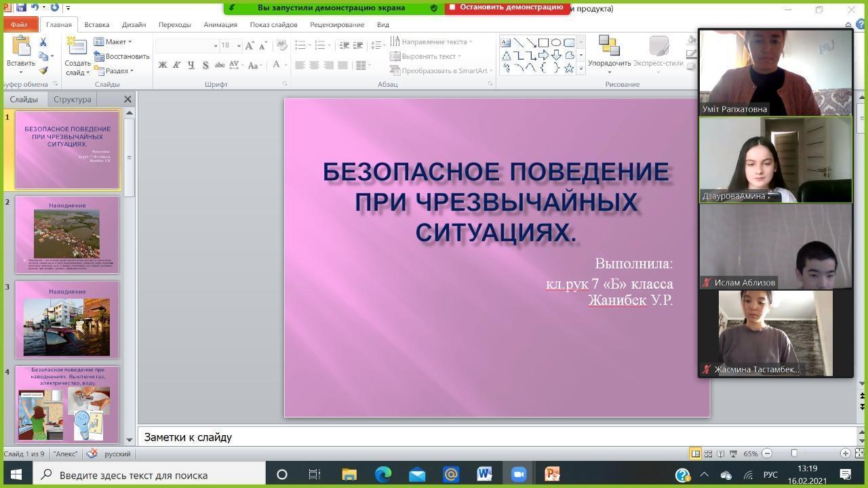The image size is (868, 488).
Task: Pick the five-pointed star shape
Action: 569,68
